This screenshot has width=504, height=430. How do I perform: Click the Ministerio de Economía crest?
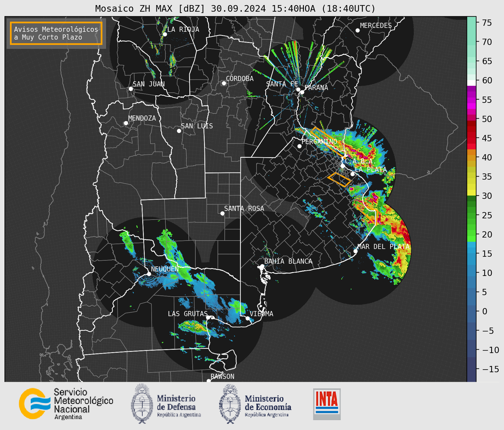coord(230,404)
